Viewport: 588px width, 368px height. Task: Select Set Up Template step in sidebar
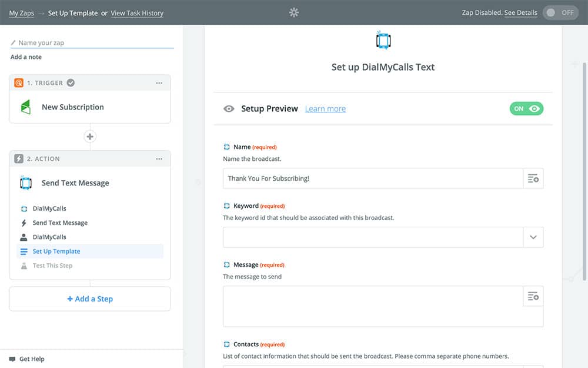pos(56,251)
